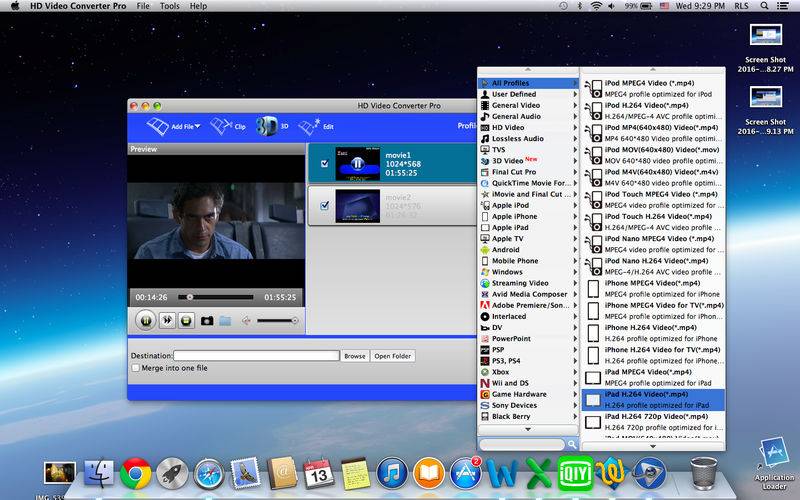Open the HD Video Converter Pro app menu
This screenshot has height=500, width=800.
[x=78, y=6]
